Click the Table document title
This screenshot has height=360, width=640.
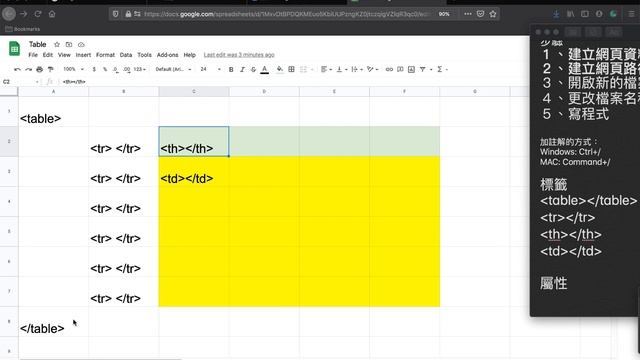tap(38, 44)
